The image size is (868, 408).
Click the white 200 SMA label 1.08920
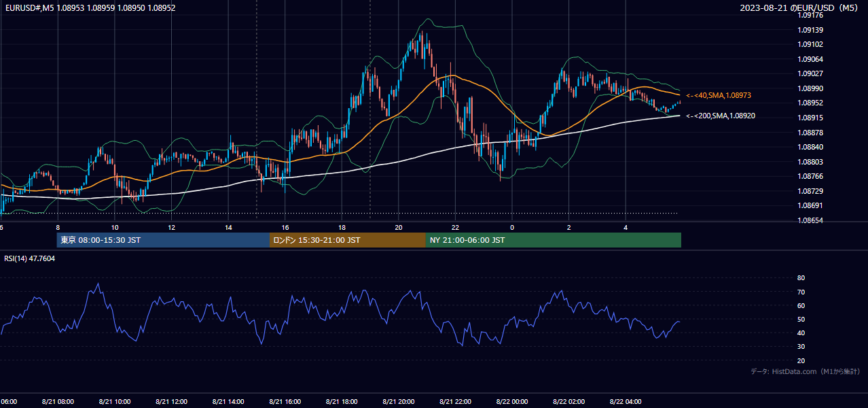coord(721,116)
